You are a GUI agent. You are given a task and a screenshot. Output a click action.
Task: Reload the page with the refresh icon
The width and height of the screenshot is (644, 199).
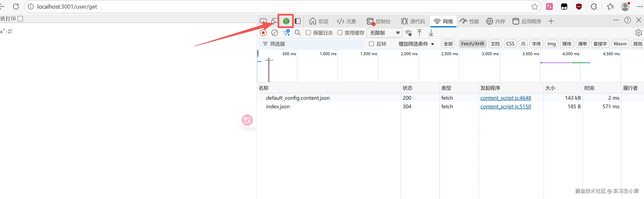[16, 7]
